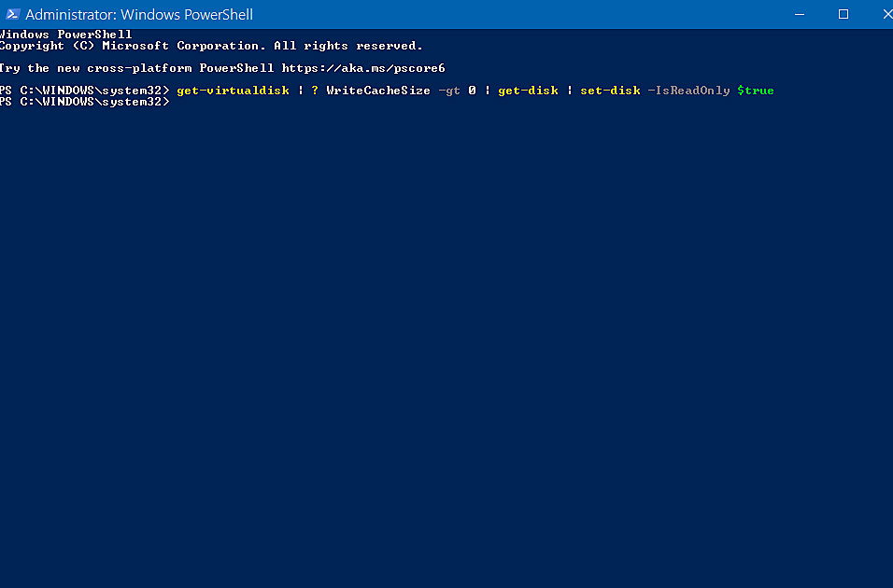Image resolution: width=893 pixels, height=588 pixels.
Task: Click the Copyright Microsoft Corporation line
Action: tap(211, 46)
